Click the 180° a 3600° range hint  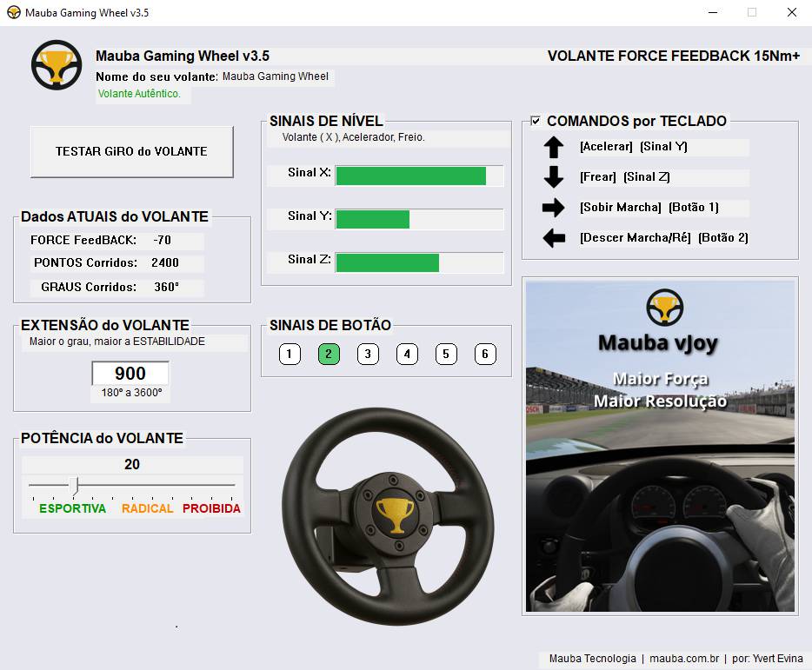(131, 393)
